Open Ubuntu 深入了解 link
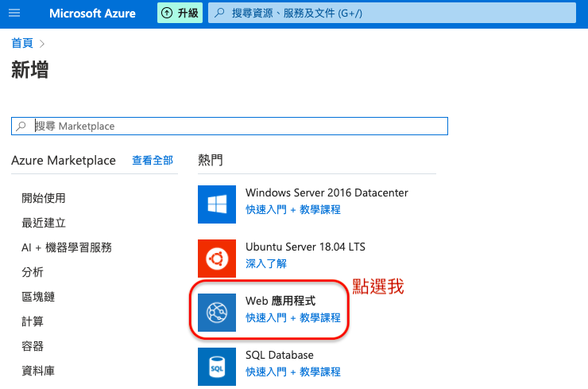The image size is (588, 389). pyautogui.click(x=266, y=263)
